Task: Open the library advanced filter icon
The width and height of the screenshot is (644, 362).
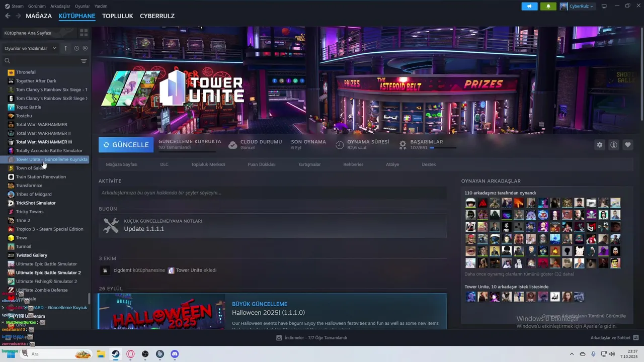Action: click(84, 61)
